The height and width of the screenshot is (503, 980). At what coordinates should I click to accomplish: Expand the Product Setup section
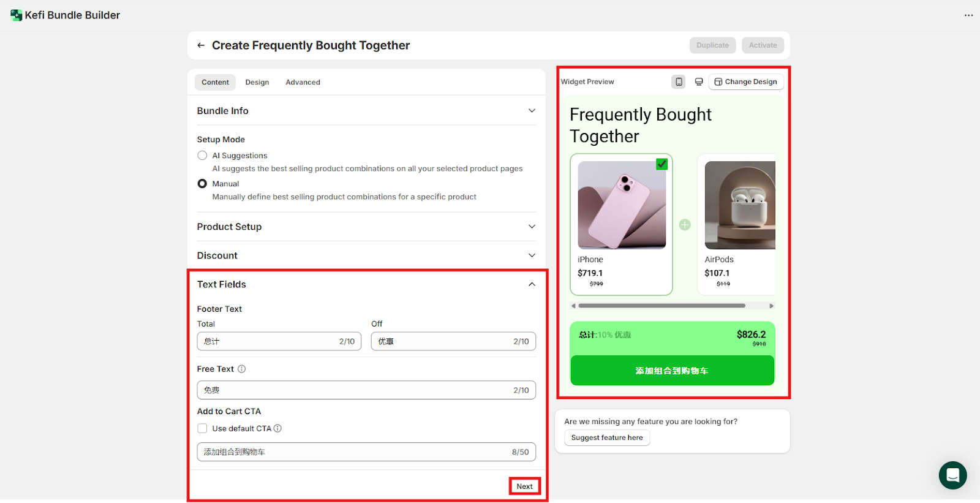(x=532, y=227)
